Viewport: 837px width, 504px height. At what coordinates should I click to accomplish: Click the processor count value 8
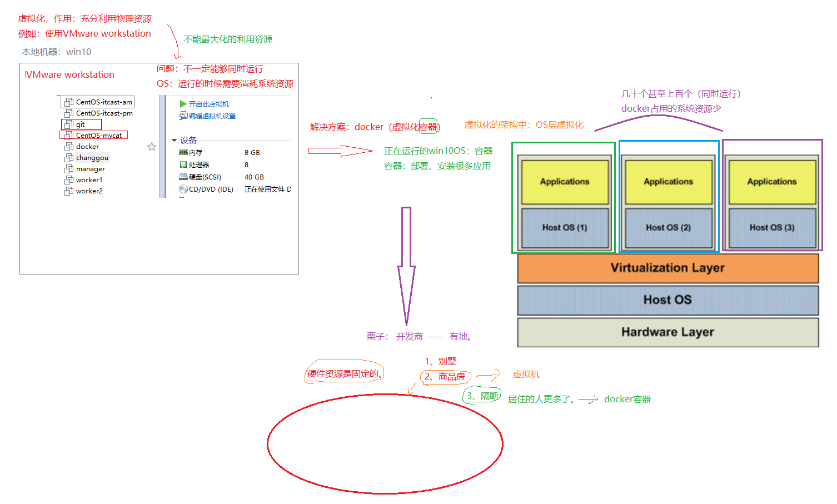246,164
